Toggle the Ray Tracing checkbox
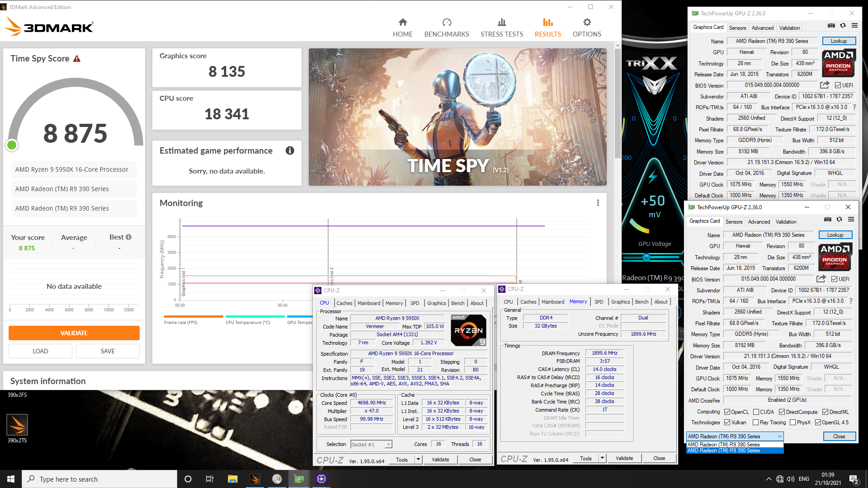 coord(755,422)
